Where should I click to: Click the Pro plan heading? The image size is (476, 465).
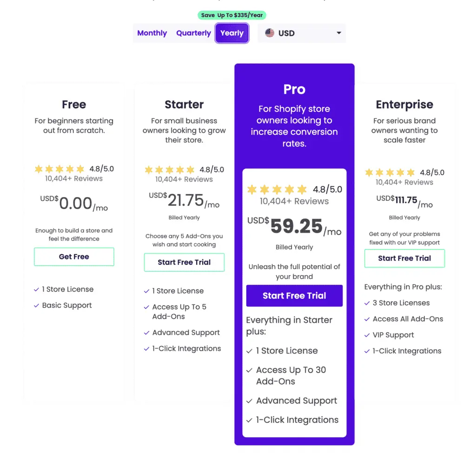click(x=294, y=90)
